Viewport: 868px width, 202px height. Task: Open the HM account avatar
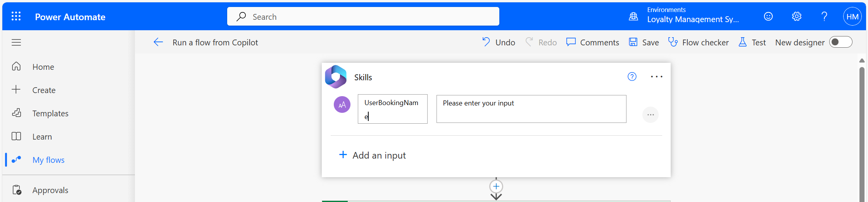852,16
